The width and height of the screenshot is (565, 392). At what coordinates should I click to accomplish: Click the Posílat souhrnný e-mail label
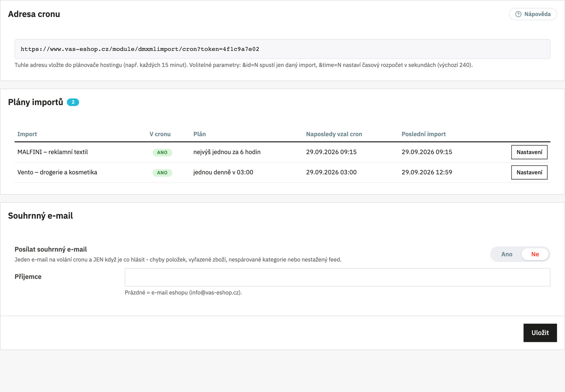pos(51,249)
